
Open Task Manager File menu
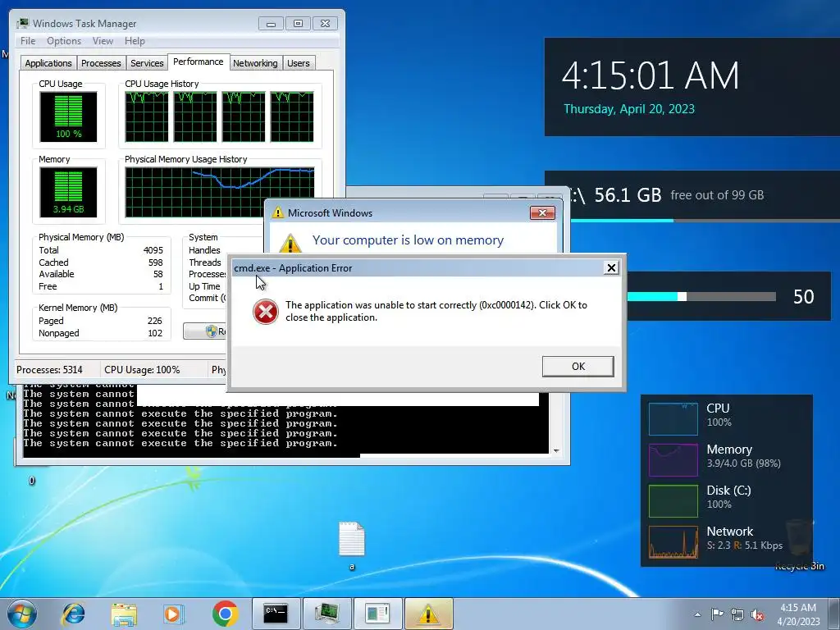pyautogui.click(x=28, y=41)
